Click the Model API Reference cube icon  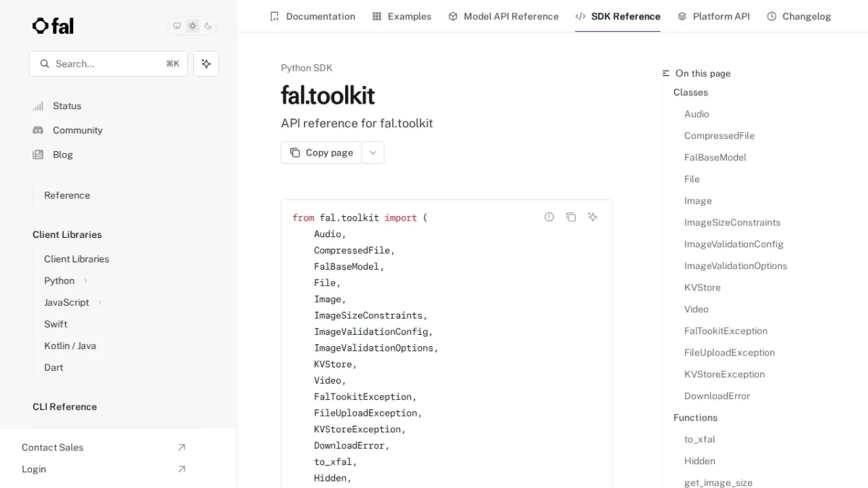[453, 16]
